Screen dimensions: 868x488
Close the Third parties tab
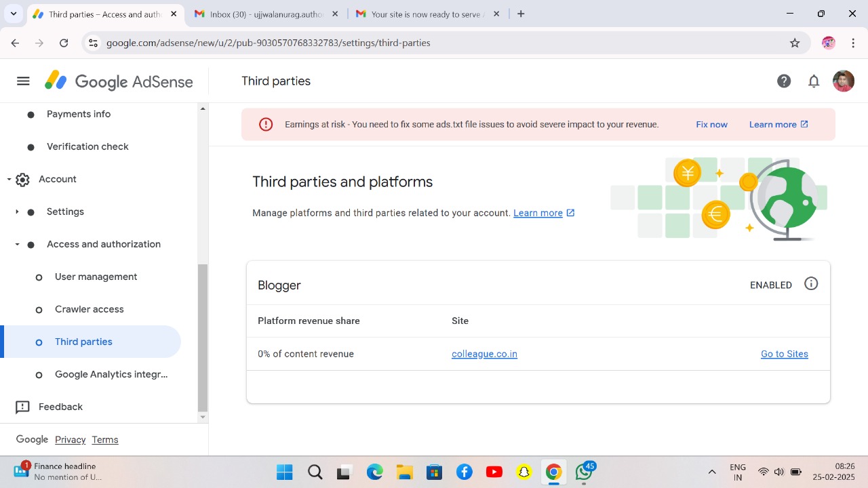[174, 14]
